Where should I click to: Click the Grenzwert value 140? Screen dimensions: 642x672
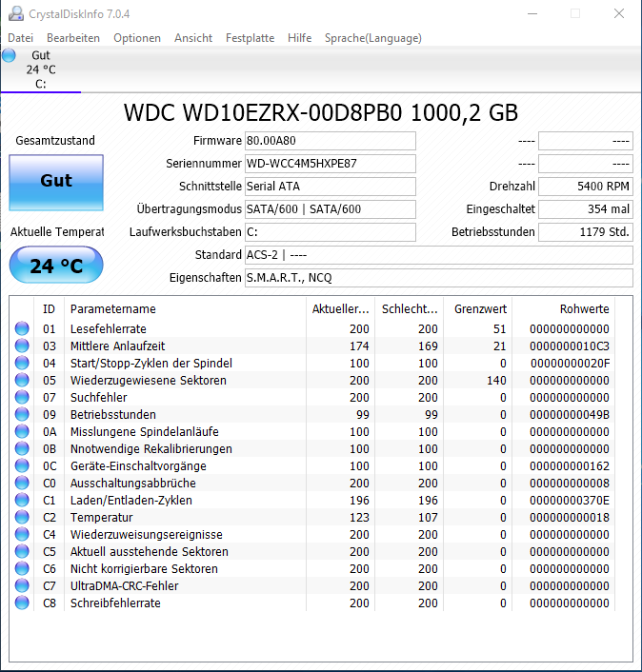click(x=496, y=380)
